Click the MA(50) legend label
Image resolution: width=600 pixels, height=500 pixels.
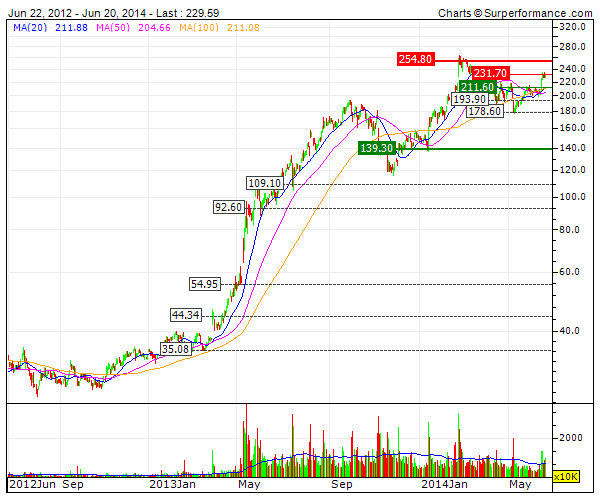click(x=113, y=28)
